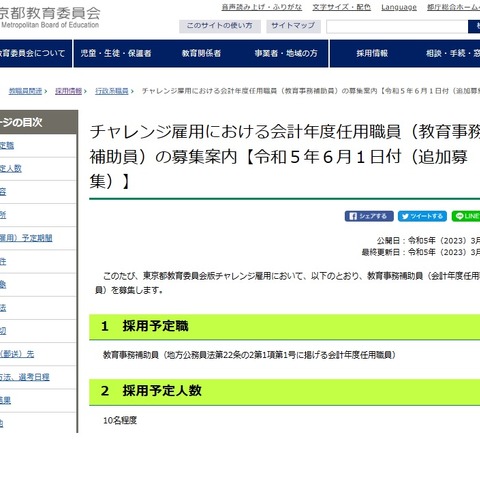This screenshot has height=480, width=480.
Task: Click the このサイトの使い方 button
Action: (220, 26)
